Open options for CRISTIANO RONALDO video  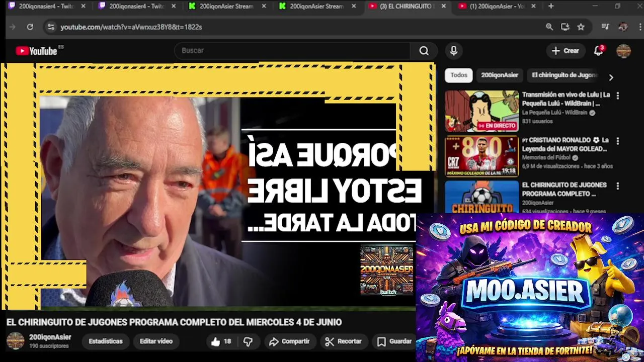pyautogui.click(x=617, y=141)
